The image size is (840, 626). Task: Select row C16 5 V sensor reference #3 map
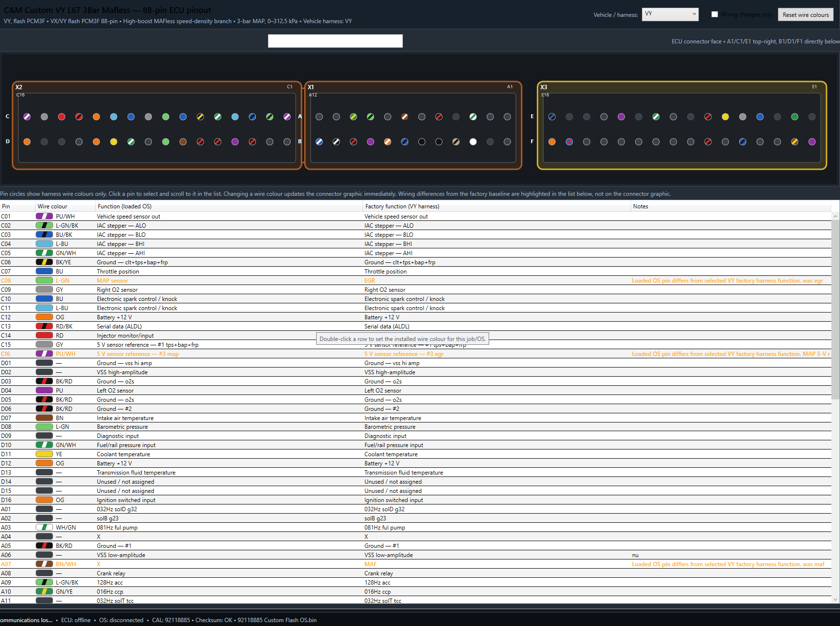click(x=415, y=354)
